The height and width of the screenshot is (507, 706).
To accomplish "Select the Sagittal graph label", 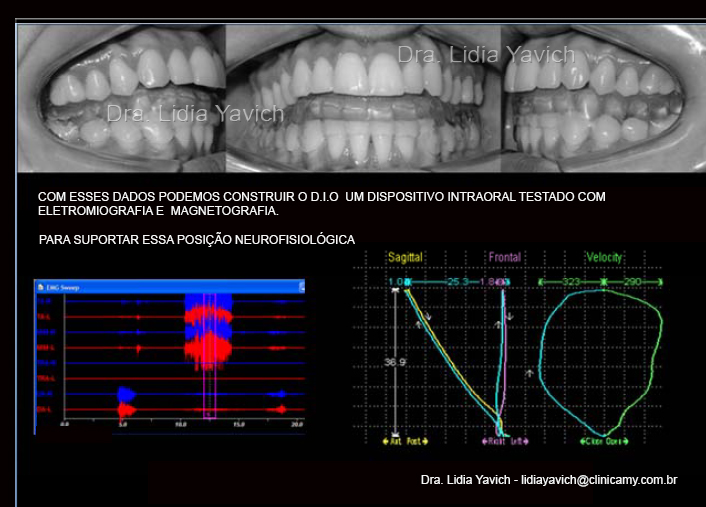I will [x=406, y=258].
